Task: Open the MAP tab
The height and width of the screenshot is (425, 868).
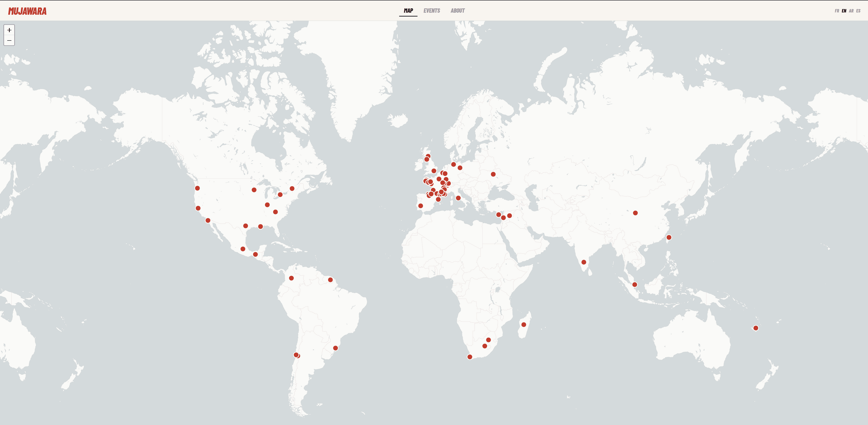Action: pyautogui.click(x=408, y=11)
